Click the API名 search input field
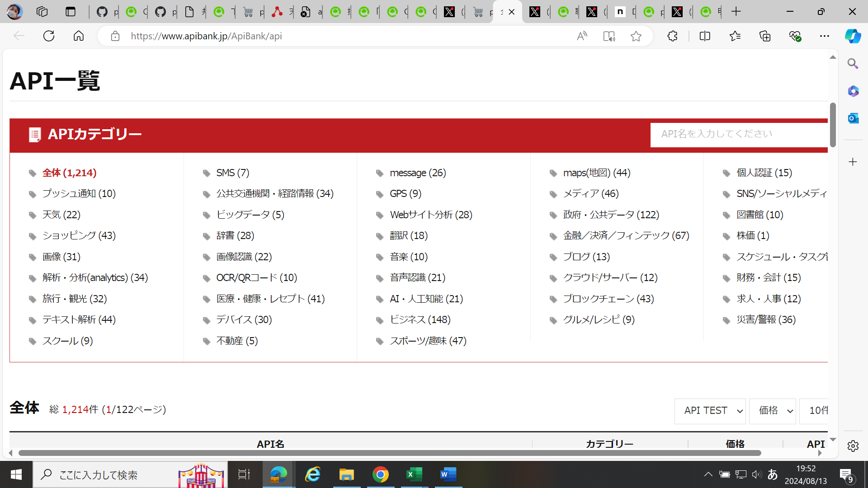The height and width of the screenshot is (488, 868). coord(739,134)
